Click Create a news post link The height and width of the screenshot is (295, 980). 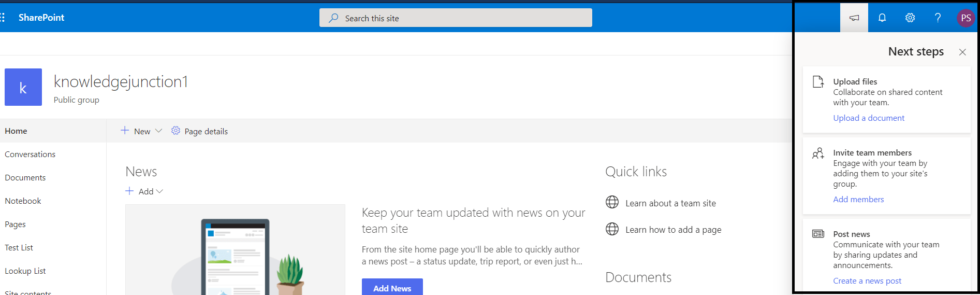click(x=867, y=280)
